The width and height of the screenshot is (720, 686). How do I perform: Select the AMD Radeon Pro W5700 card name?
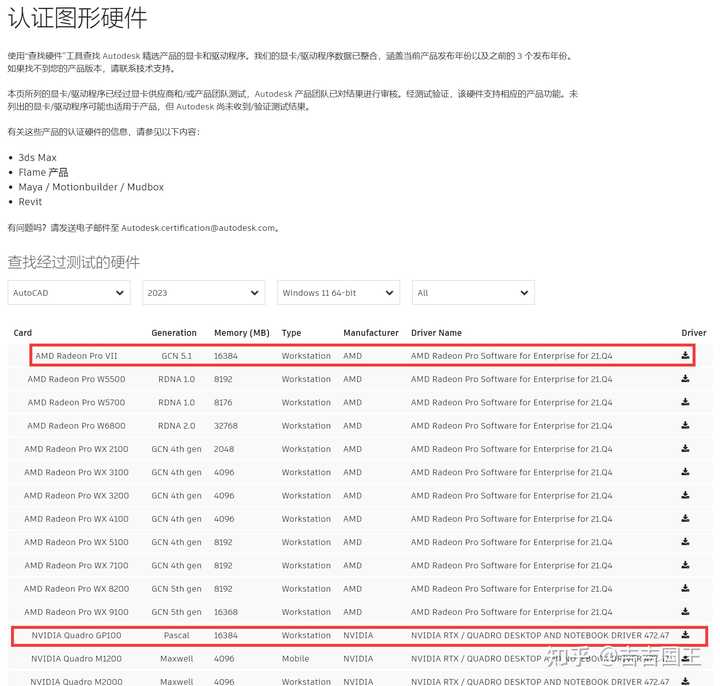(x=76, y=403)
